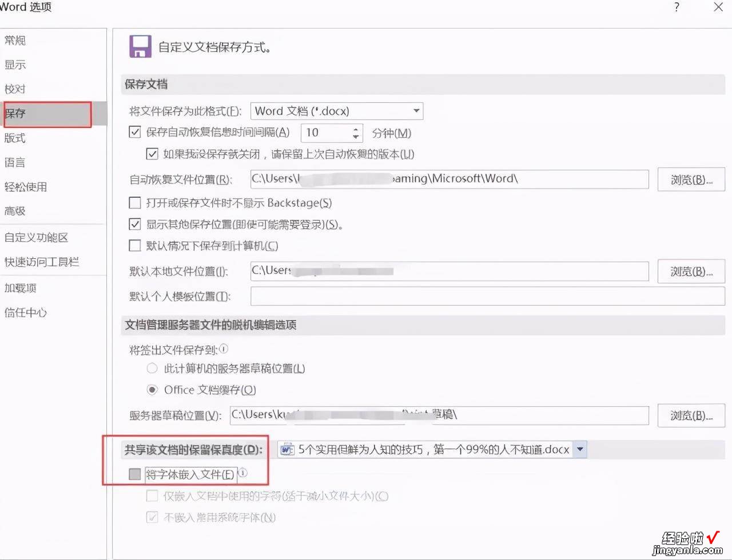
Task: Click 浏览 button for server drafts location
Action: [x=691, y=415]
